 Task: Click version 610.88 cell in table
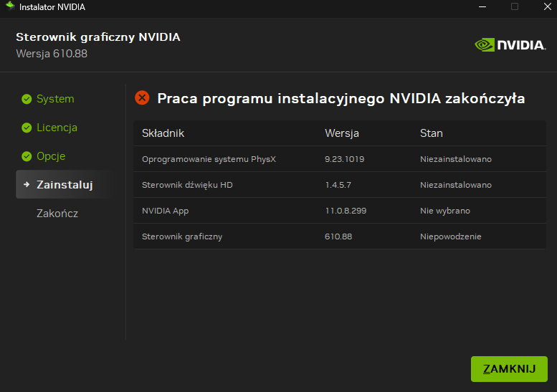[x=338, y=236]
